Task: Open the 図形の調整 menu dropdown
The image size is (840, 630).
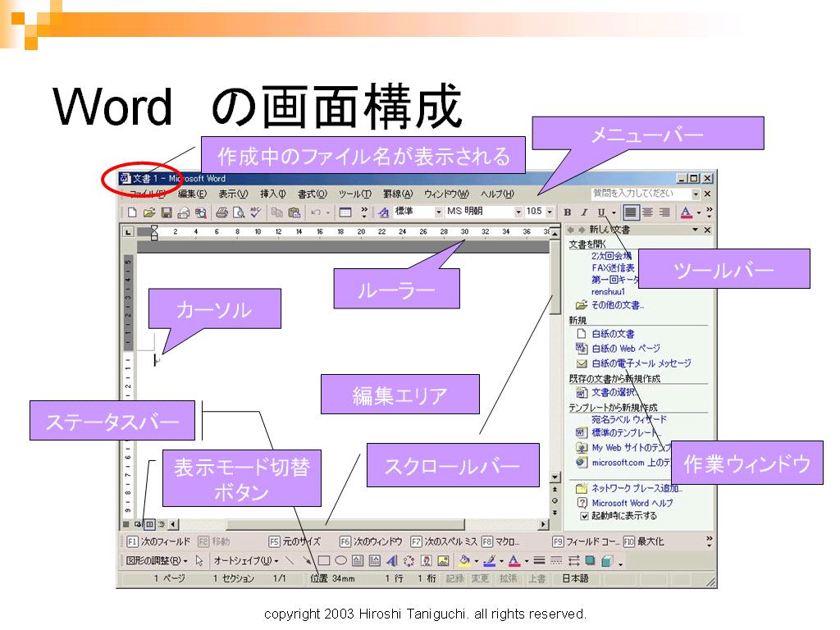Action: tap(157, 560)
